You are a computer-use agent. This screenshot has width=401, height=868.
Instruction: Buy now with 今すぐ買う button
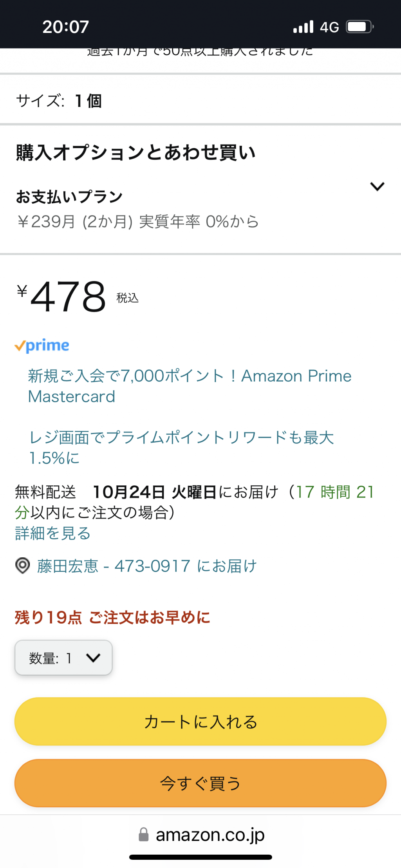(200, 783)
